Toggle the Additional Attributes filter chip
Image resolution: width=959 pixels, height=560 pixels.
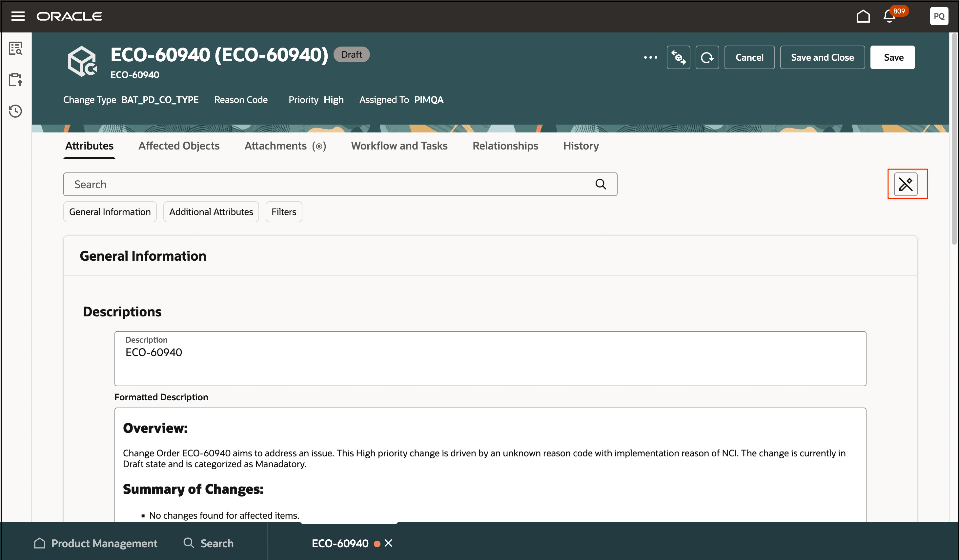pos(211,212)
